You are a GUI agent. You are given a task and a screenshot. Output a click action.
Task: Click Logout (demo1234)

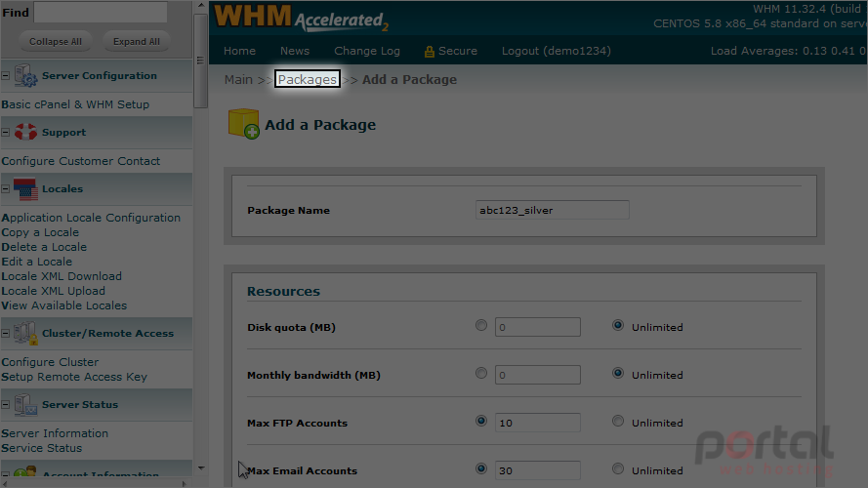click(557, 51)
